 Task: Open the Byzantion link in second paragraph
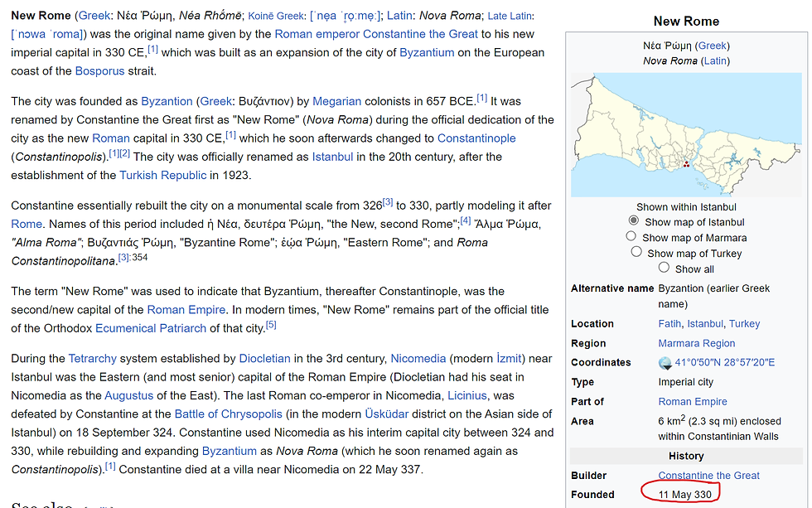[167, 101]
